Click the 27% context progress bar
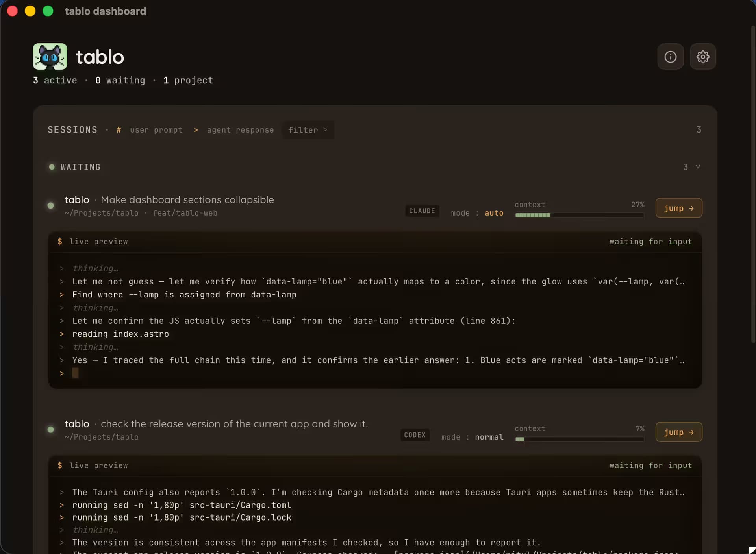Viewport: 756px width, 554px height. tap(580, 215)
